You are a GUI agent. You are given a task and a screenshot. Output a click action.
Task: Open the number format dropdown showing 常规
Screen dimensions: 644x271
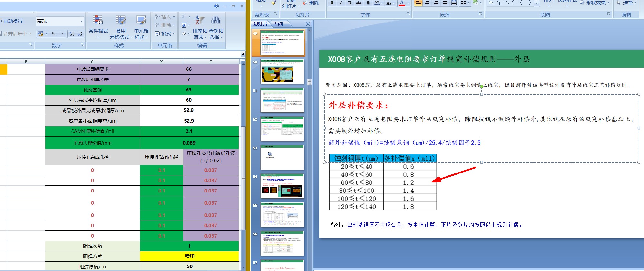[x=82, y=21]
